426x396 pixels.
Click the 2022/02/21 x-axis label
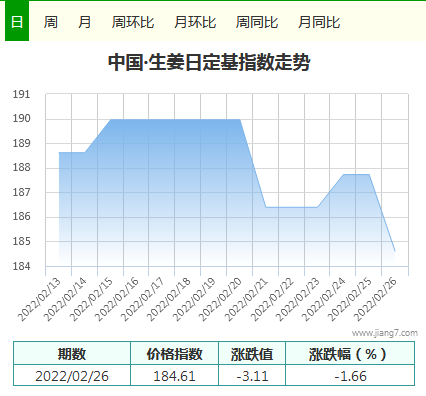(246, 300)
